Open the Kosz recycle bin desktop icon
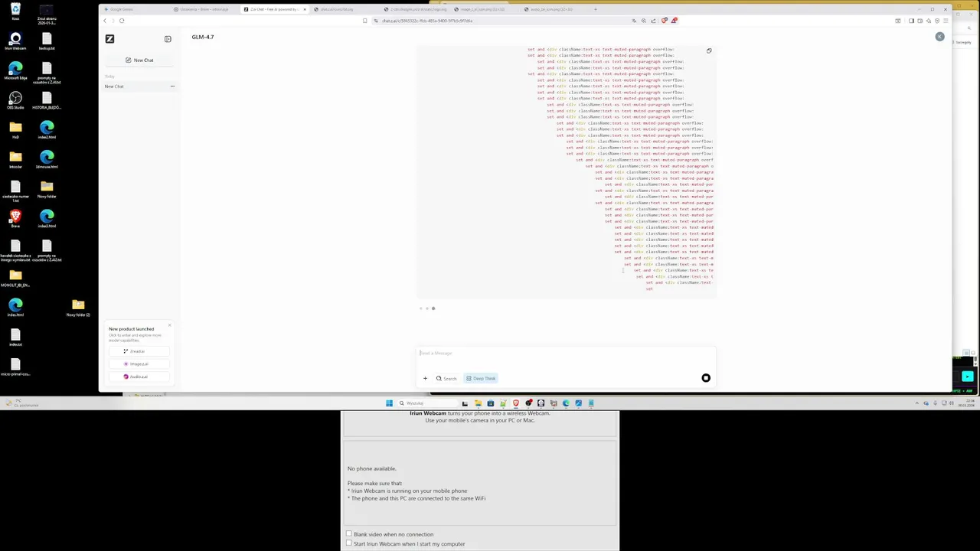Image resolution: width=980 pixels, height=551 pixels. tap(15, 11)
